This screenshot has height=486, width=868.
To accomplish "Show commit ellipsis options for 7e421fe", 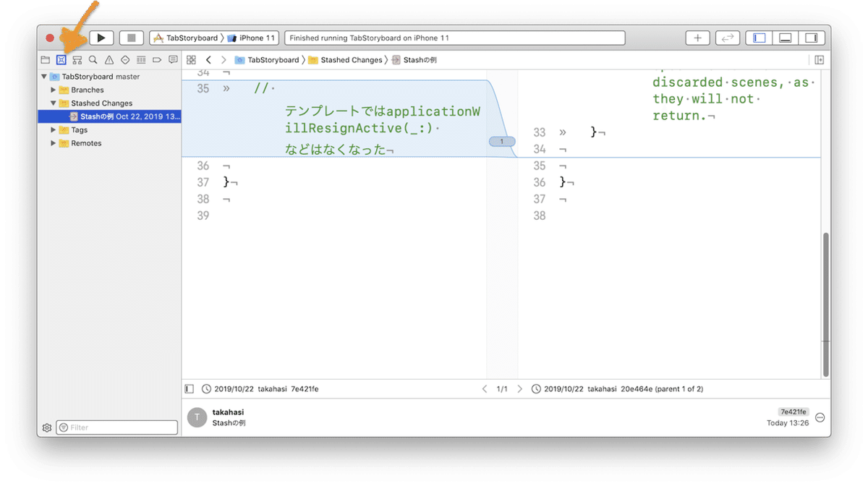I will (820, 417).
